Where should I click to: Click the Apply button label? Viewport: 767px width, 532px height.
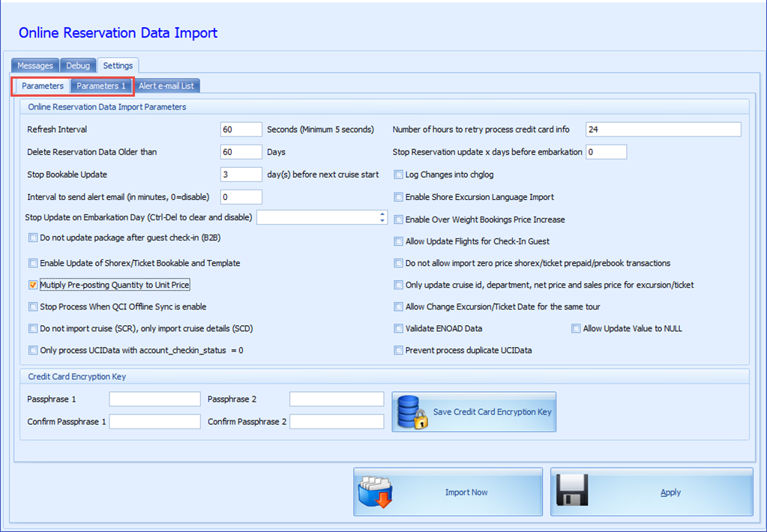click(x=670, y=492)
